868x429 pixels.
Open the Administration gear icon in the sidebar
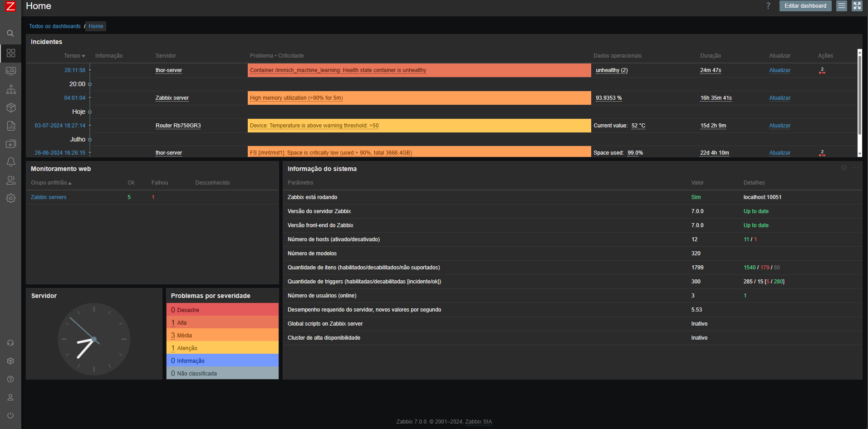tap(10, 198)
